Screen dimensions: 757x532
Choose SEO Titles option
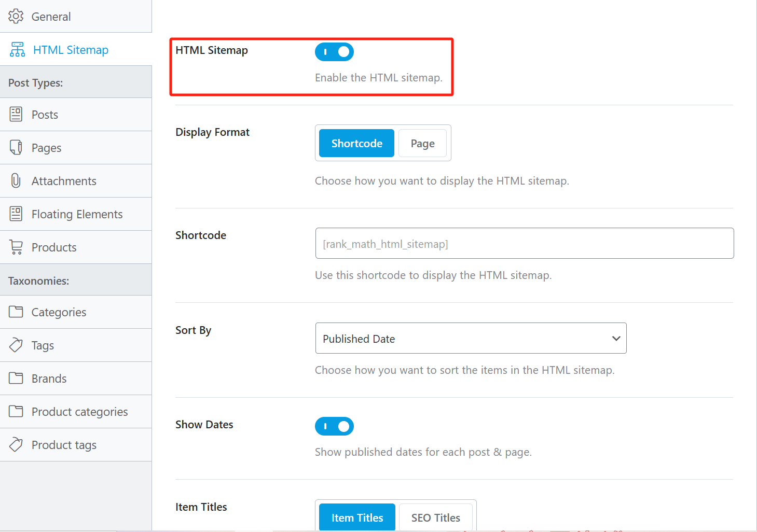click(435, 517)
